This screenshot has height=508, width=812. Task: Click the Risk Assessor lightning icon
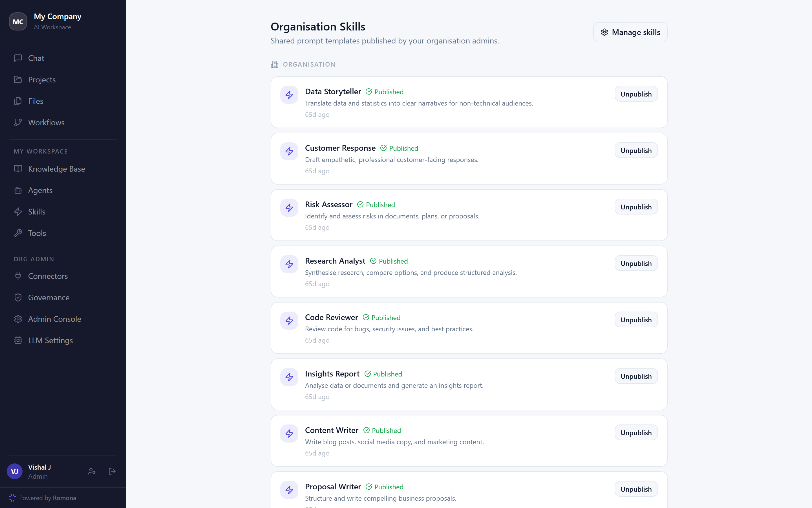click(x=289, y=208)
